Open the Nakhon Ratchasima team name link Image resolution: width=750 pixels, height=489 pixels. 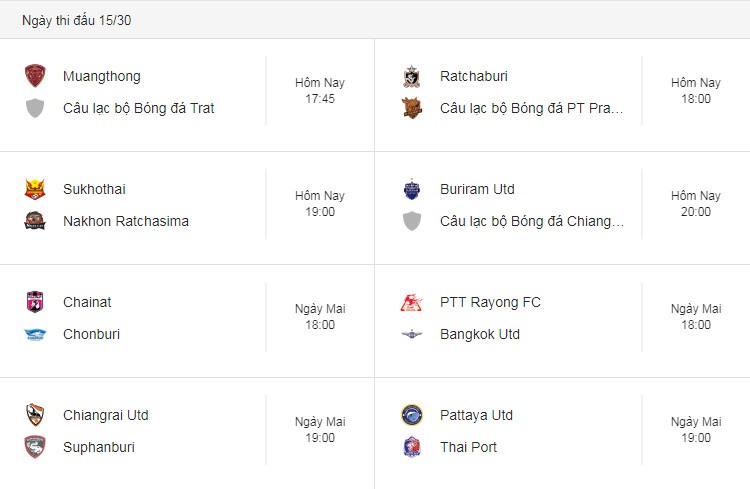tap(126, 221)
